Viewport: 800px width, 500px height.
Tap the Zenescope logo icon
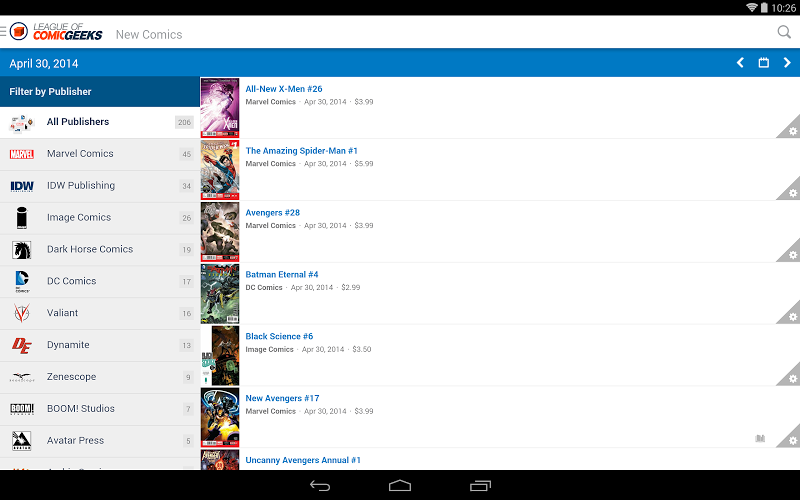(22, 378)
